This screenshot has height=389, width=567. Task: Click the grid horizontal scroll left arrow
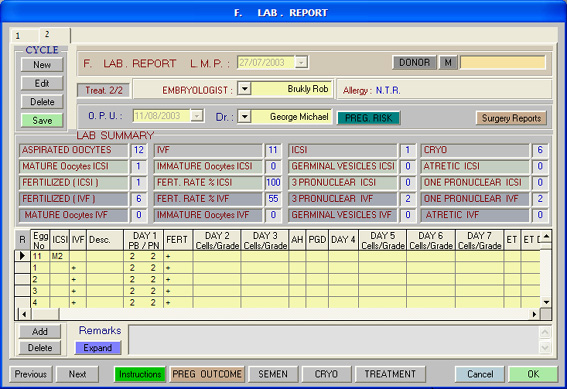(24, 314)
